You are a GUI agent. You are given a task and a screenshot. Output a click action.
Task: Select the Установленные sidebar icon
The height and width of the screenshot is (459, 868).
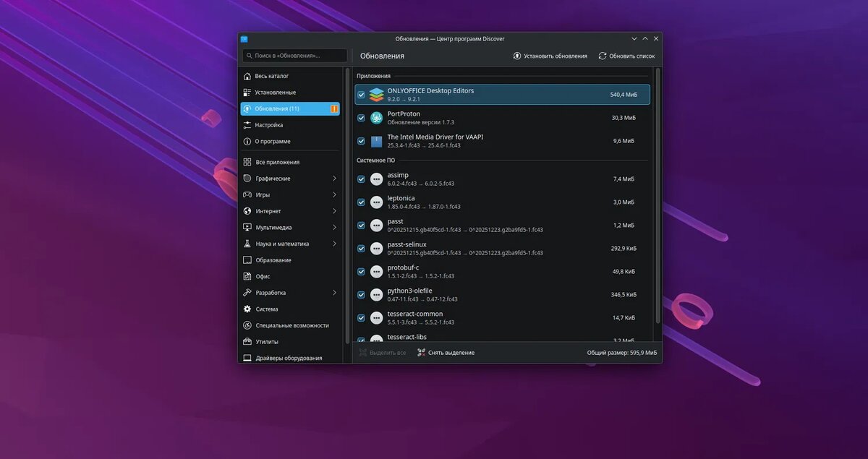pyautogui.click(x=246, y=92)
